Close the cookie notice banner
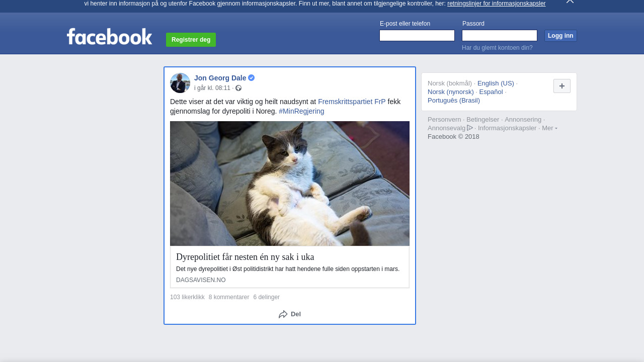 click(570, 2)
